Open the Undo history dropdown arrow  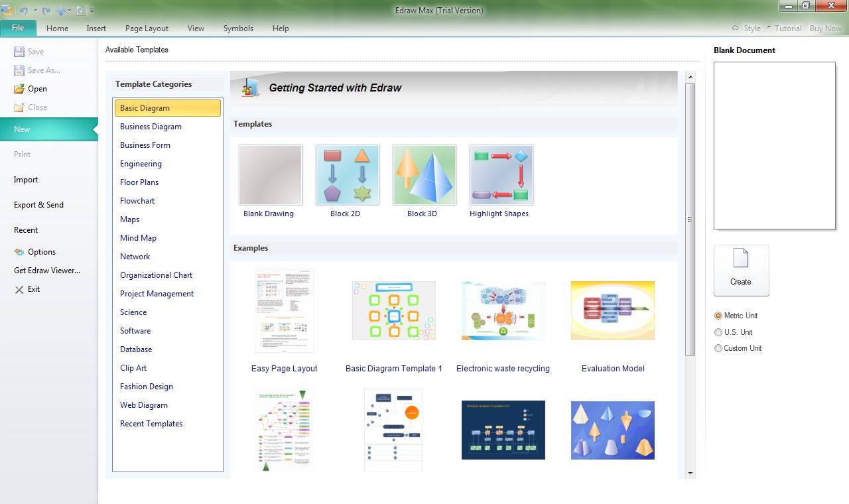click(35, 11)
